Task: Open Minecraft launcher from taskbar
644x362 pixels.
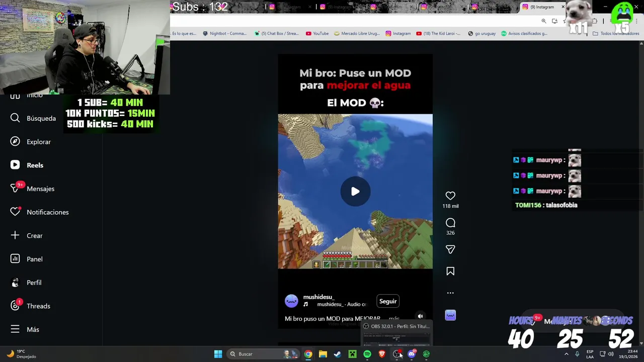Action: click(x=352, y=354)
